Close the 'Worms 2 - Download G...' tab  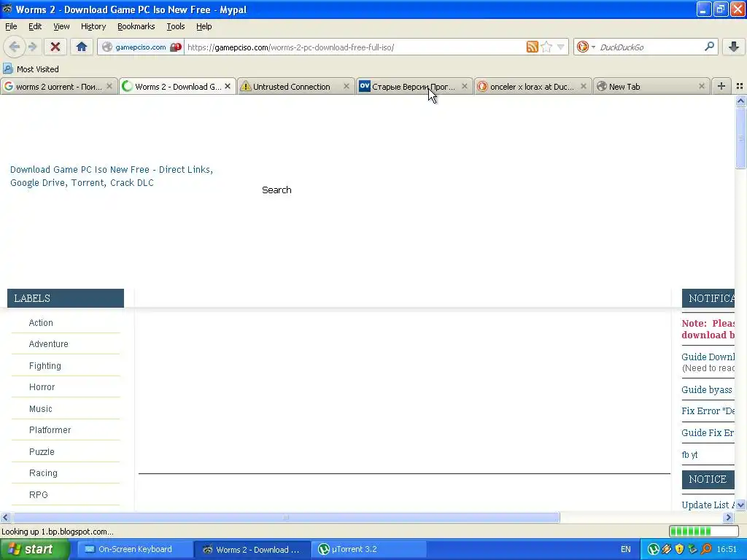click(x=228, y=86)
